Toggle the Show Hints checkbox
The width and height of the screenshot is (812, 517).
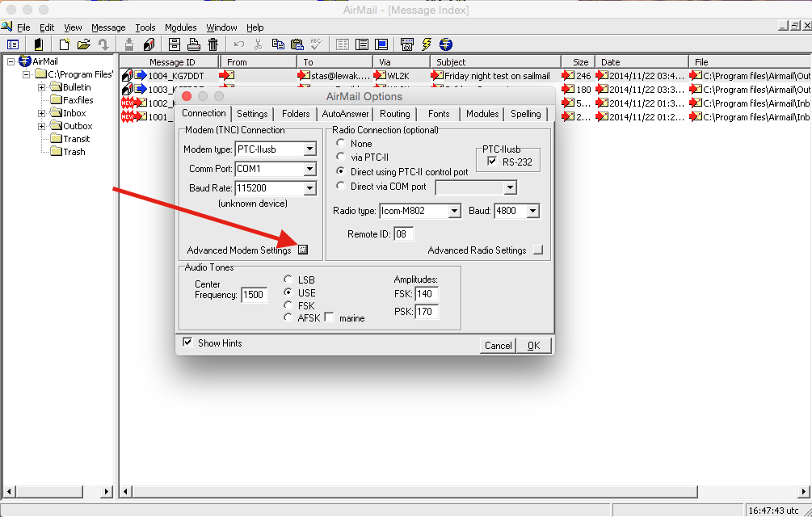coord(187,342)
